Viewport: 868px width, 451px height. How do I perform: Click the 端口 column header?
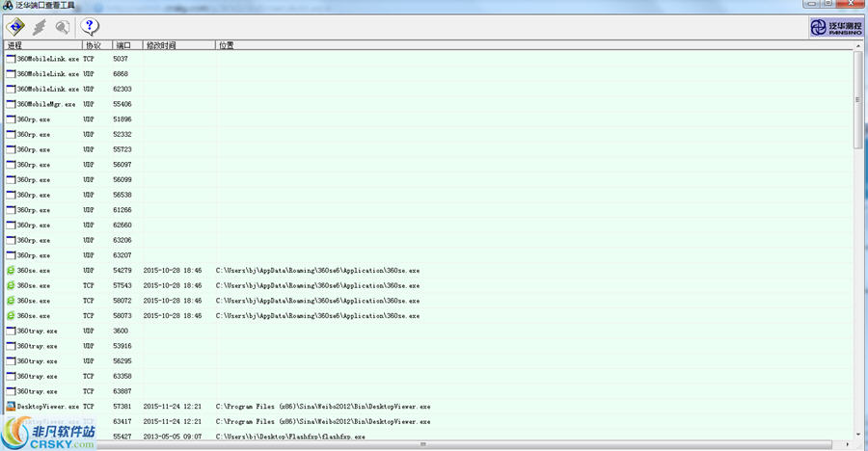(126, 45)
